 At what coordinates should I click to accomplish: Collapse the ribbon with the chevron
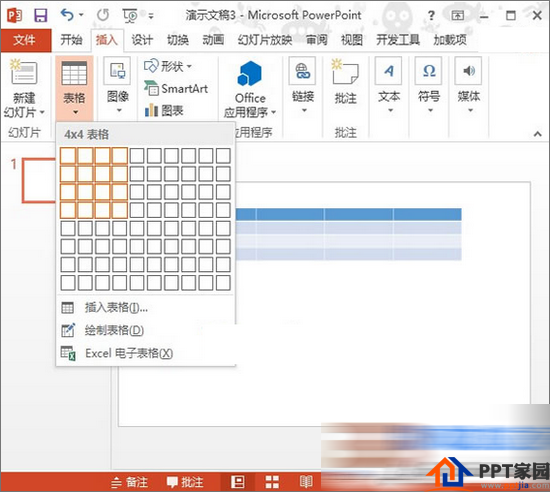pyautogui.click(x=537, y=134)
